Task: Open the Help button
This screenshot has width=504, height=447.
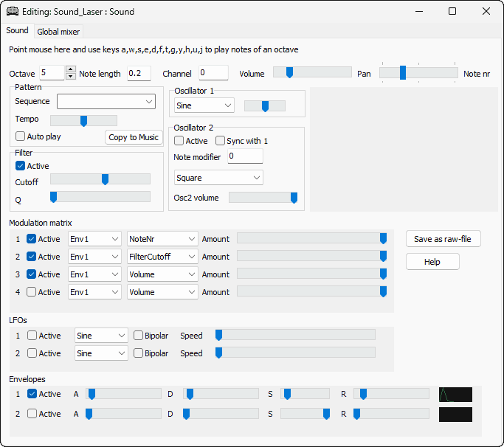Action: (x=432, y=262)
